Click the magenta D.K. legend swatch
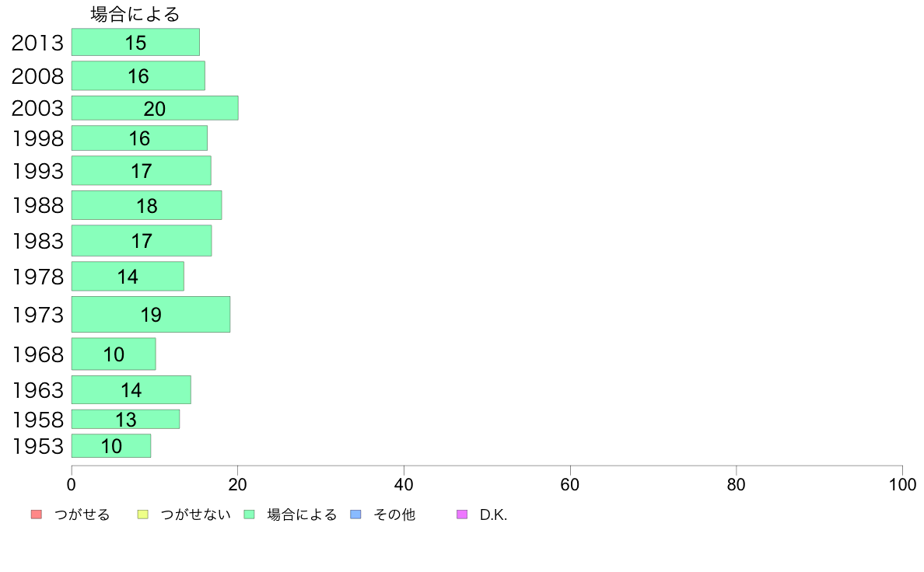 [x=462, y=514]
